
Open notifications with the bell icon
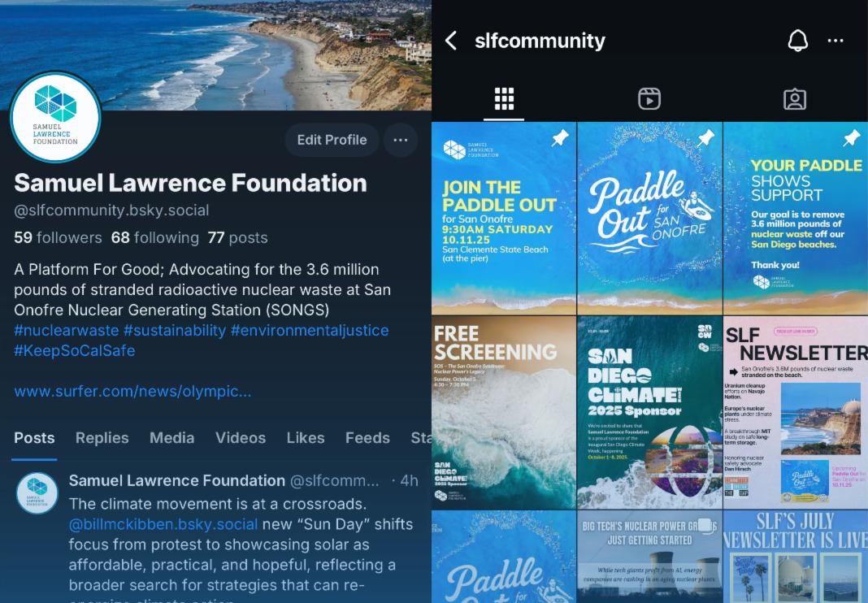(797, 41)
